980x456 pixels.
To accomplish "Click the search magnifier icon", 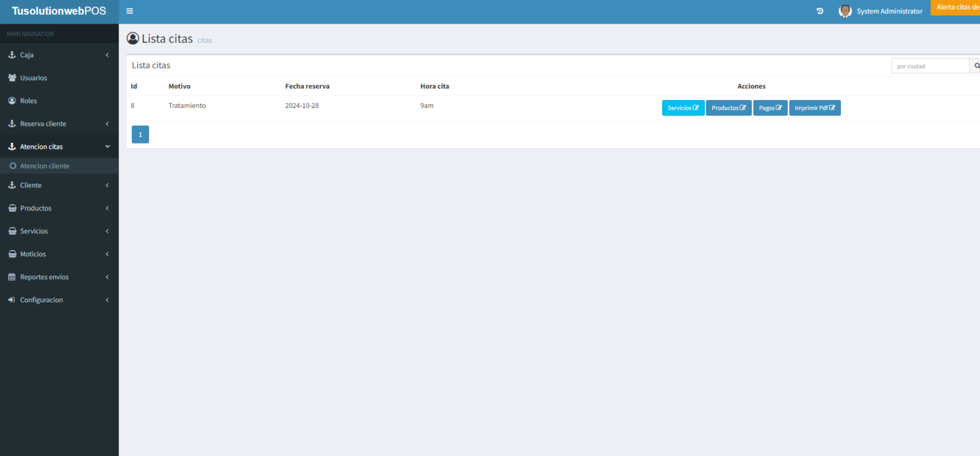I will tap(977, 66).
